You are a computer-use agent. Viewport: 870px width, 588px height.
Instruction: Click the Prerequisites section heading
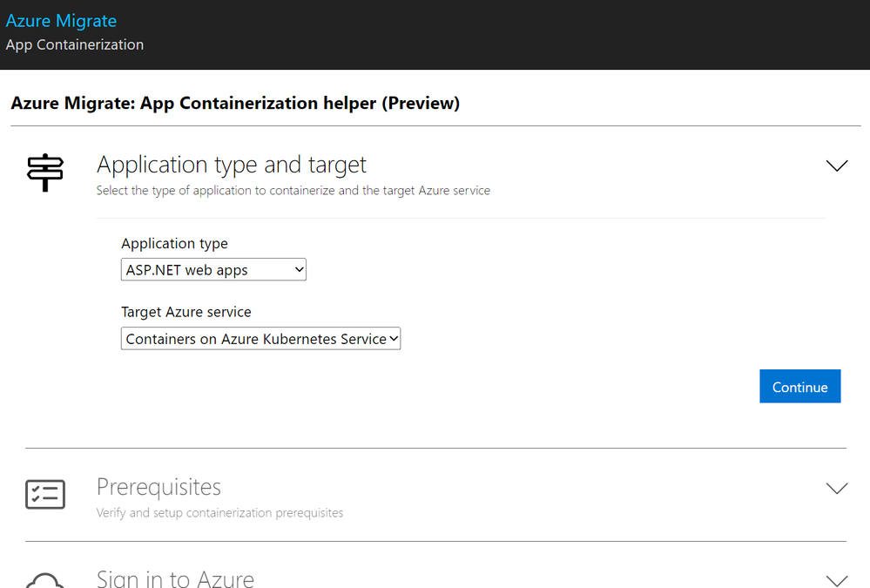(x=158, y=486)
